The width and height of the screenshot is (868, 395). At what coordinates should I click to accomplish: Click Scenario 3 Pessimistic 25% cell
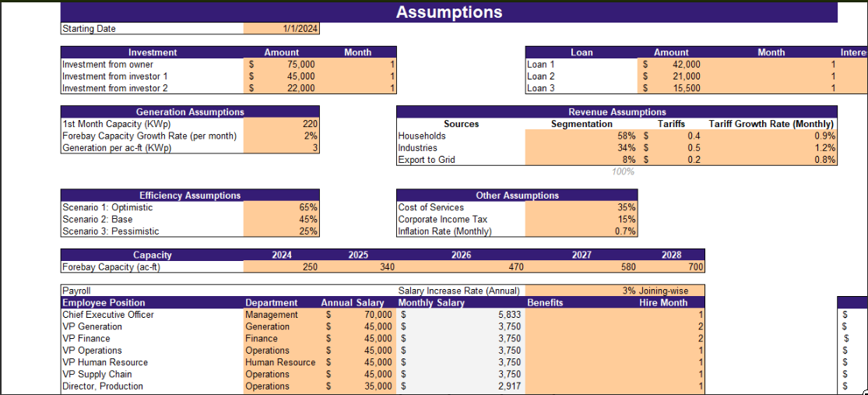pyautogui.click(x=281, y=231)
